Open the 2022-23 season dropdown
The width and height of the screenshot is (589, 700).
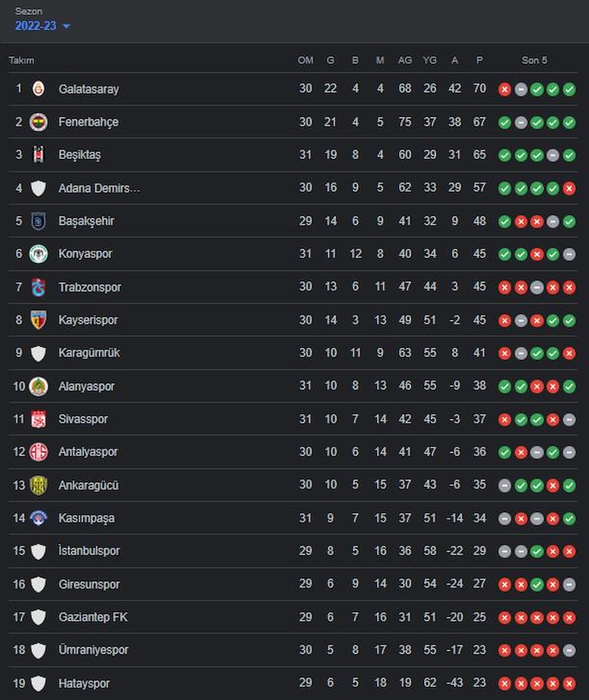(42, 26)
